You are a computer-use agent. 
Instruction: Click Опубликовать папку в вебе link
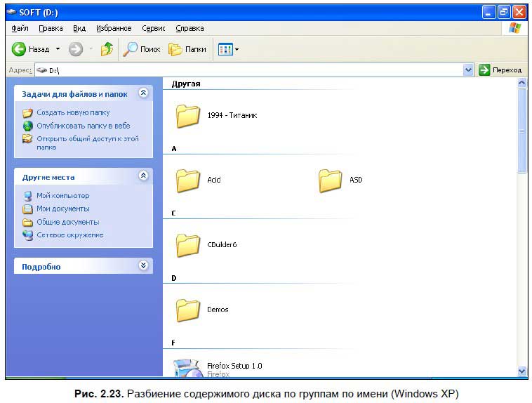[x=84, y=126]
